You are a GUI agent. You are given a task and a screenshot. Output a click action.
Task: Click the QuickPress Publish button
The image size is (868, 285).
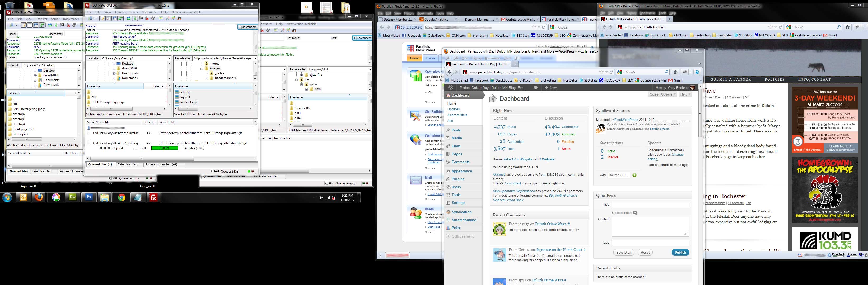click(x=680, y=252)
